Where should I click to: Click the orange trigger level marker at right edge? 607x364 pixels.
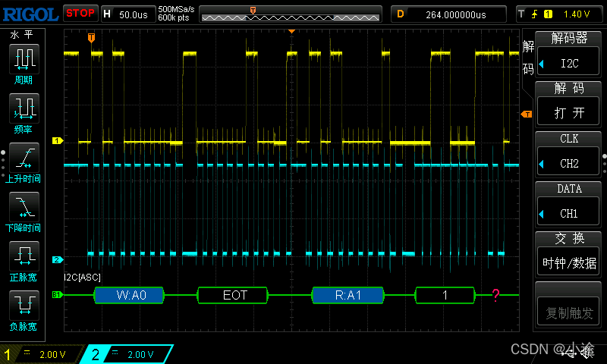(x=527, y=114)
